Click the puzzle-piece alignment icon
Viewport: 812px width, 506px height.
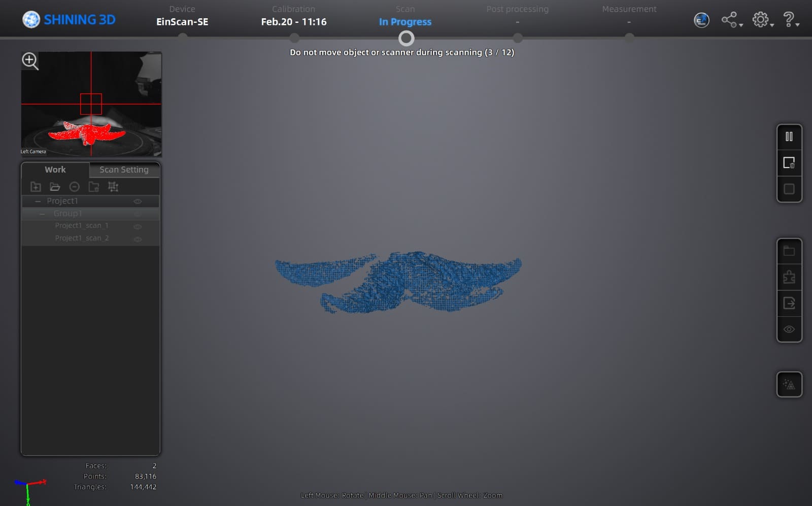789,277
